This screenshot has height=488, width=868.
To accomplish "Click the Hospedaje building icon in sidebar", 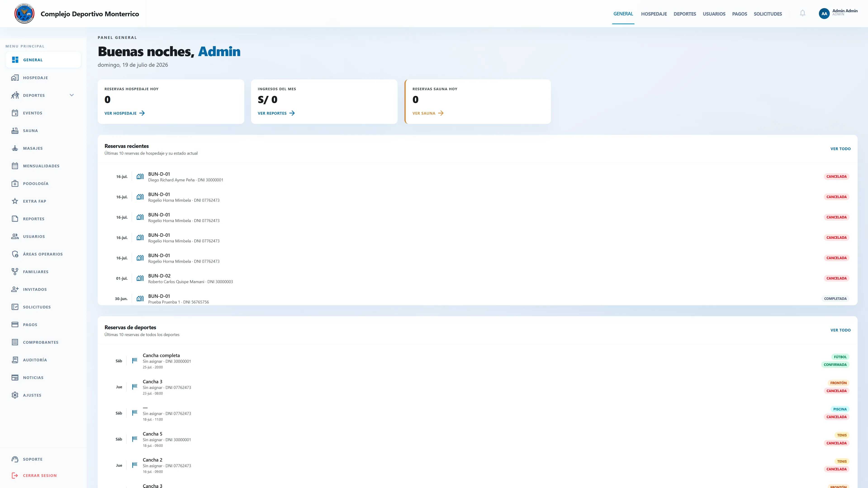I will pos(15,78).
